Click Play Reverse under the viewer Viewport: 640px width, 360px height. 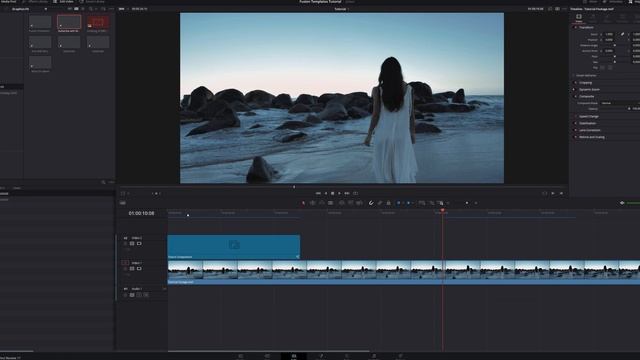tap(326, 193)
